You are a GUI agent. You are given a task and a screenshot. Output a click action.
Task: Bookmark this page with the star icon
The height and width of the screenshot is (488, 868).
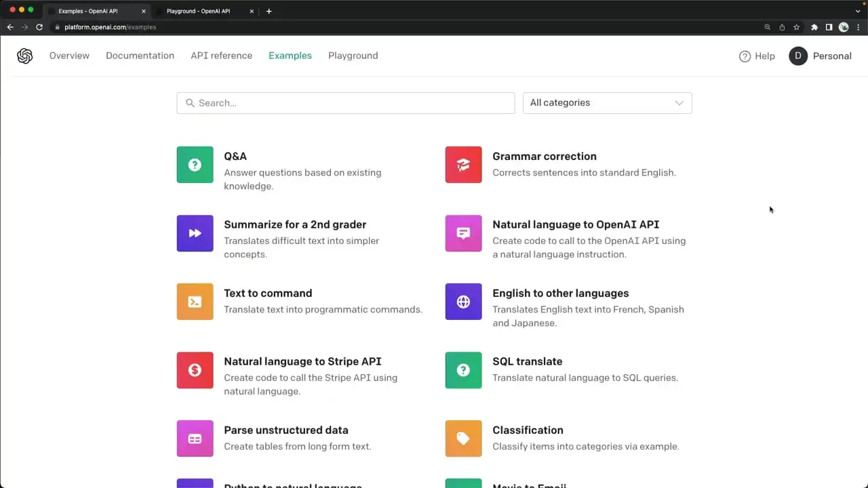797,27
